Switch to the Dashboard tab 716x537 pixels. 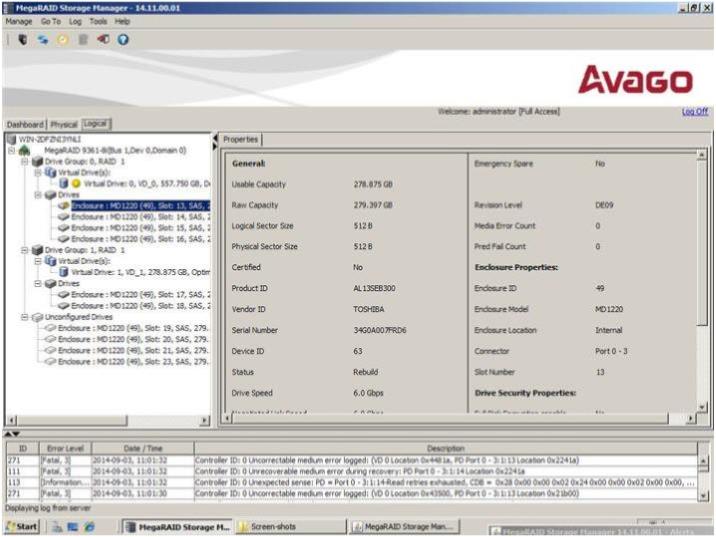(25, 124)
